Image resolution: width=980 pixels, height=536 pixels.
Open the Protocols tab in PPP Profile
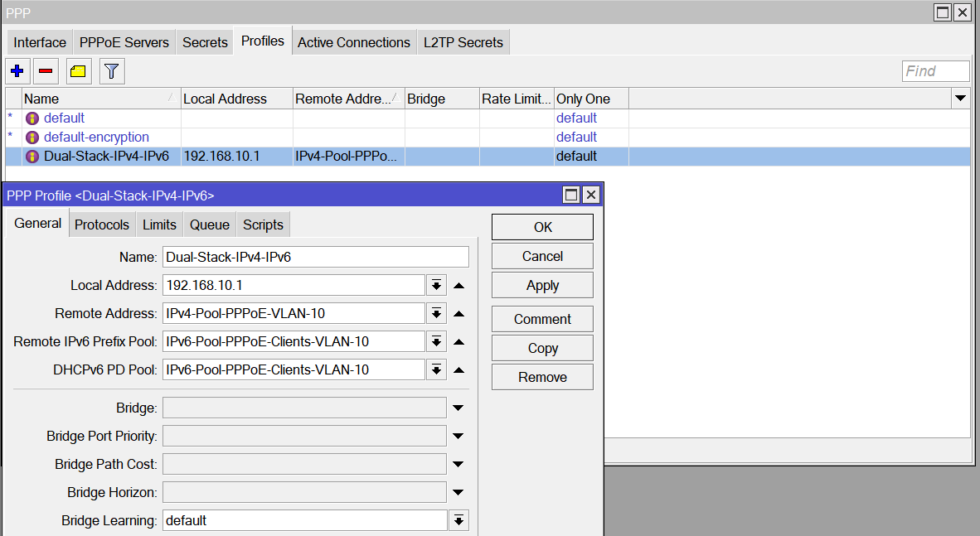(102, 225)
